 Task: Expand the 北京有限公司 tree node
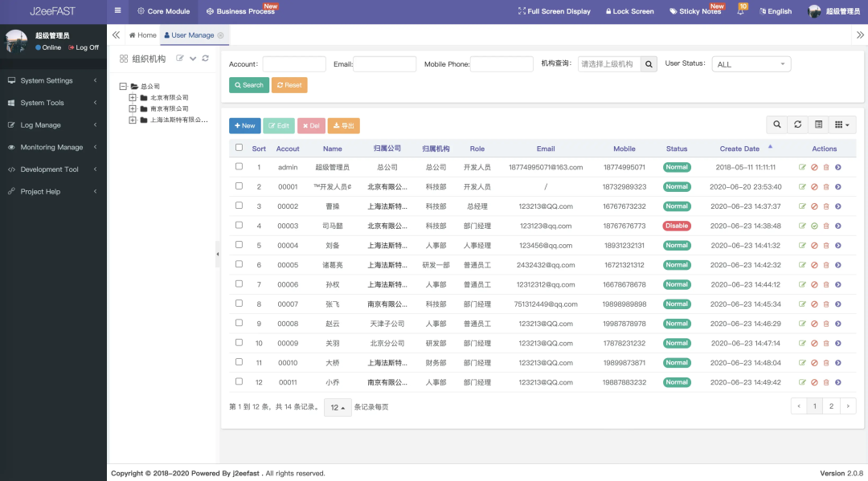coord(133,97)
